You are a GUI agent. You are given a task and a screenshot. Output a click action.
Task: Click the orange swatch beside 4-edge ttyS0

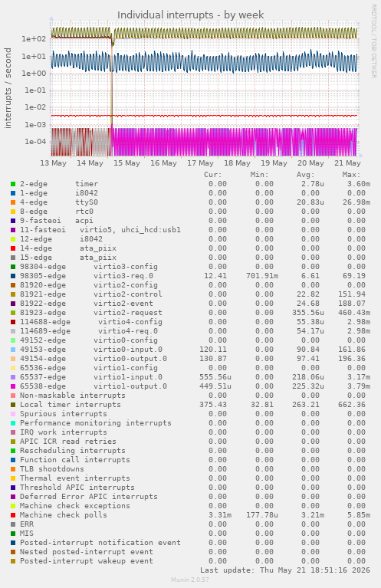pyautogui.click(x=13, y=202)
